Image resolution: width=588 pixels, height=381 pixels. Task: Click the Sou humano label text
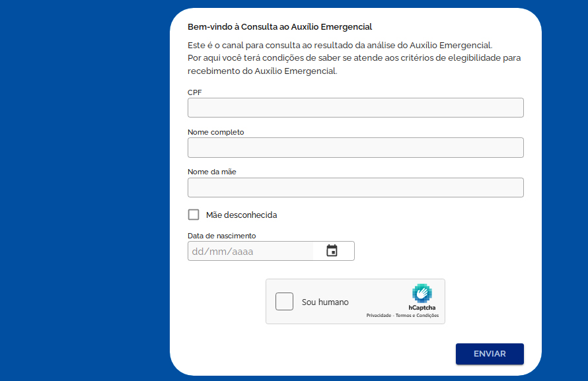(325, 302)
